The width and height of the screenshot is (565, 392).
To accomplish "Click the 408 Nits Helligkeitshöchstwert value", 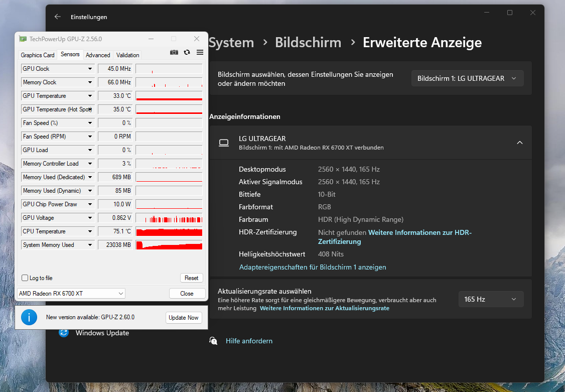I will coord(331,254).
